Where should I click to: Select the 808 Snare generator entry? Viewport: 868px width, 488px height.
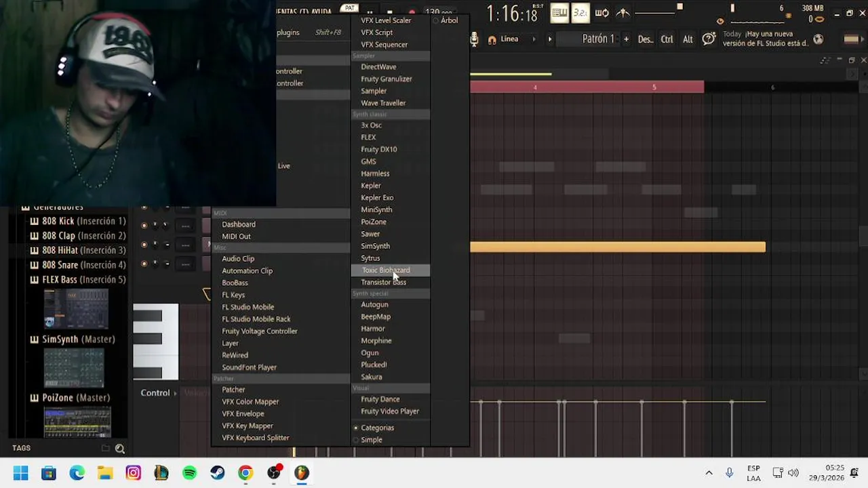(79, 265)
